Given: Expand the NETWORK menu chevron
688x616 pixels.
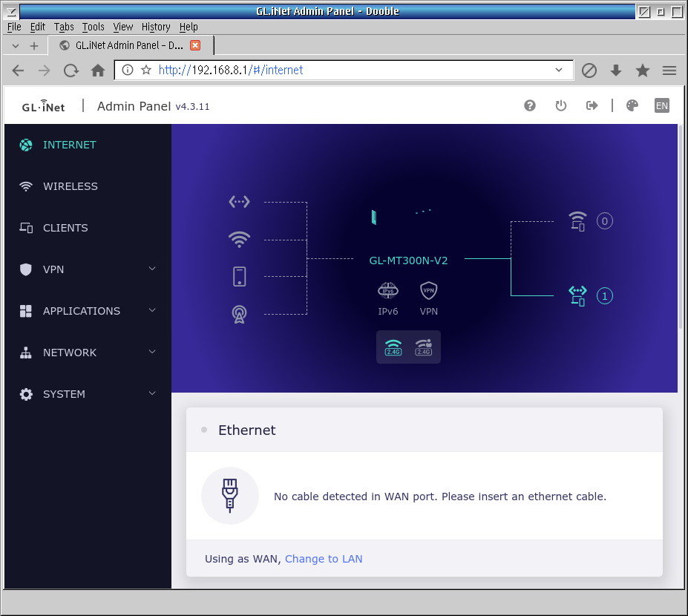Looking at the screenshot, I should [x=152, y=352].
